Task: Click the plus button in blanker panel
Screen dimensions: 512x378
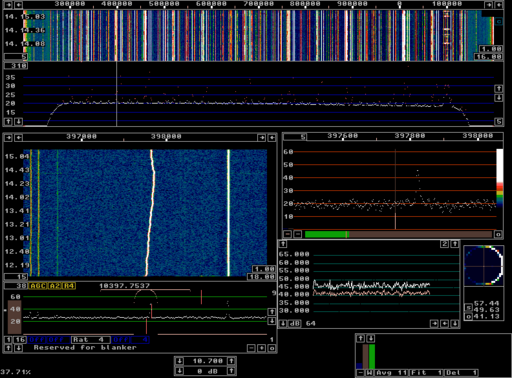Action: pos(262,348)
